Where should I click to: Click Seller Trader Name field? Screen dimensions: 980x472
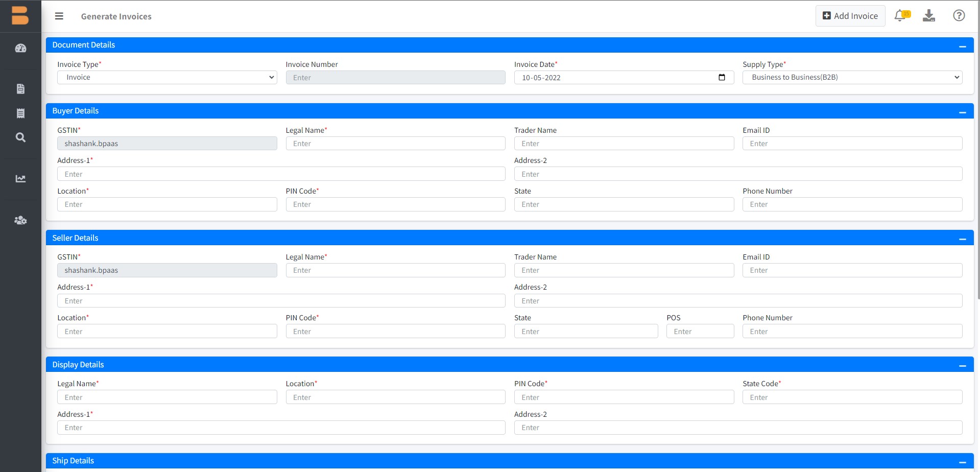pos(624,270)
